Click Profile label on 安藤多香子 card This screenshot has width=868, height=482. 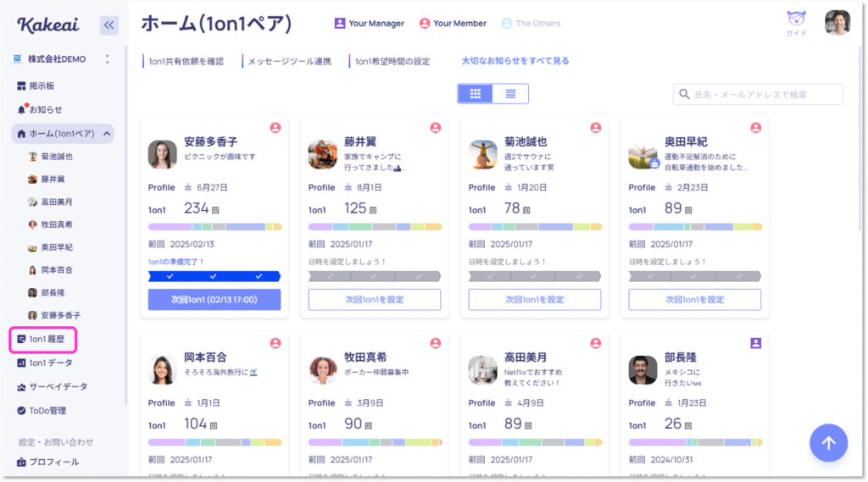[162, 187]
